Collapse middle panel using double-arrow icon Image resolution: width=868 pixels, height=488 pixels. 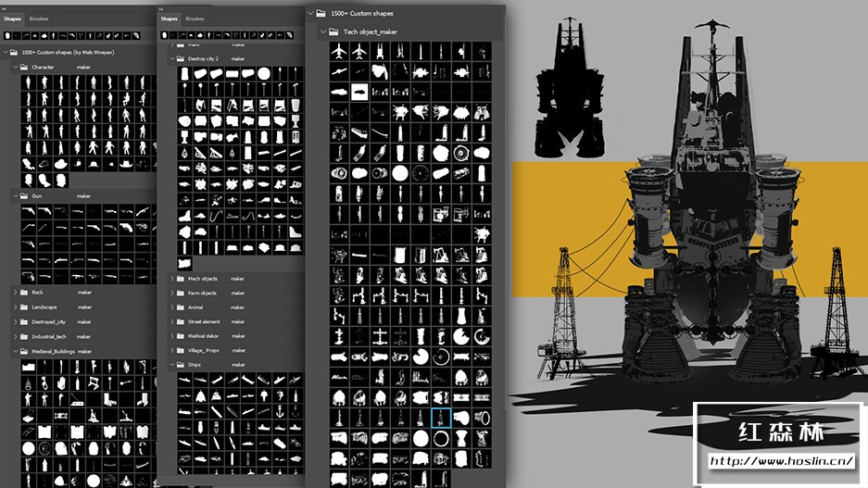161,9
